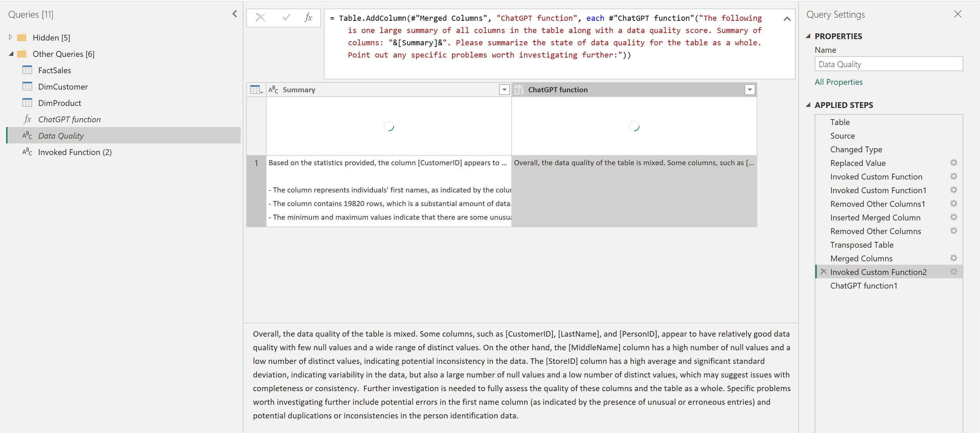Open settings gear for Merged Columns step
The image size is (980, 433).
(x=954, y=258)
